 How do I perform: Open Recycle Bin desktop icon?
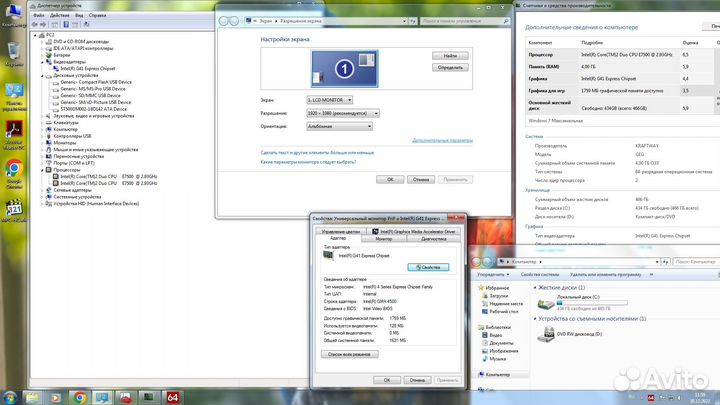coord(14,54)
